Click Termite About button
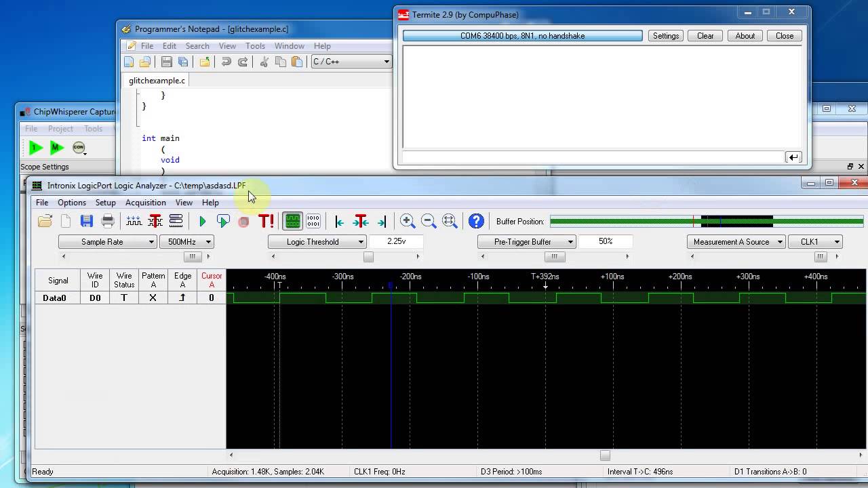The width and height of the screenshot is (868, 488). pyautogui.click(x=745, y=36)
